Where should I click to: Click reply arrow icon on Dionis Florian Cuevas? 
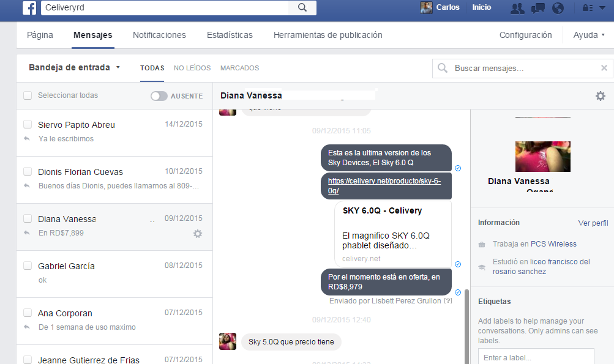click(26, 185)
